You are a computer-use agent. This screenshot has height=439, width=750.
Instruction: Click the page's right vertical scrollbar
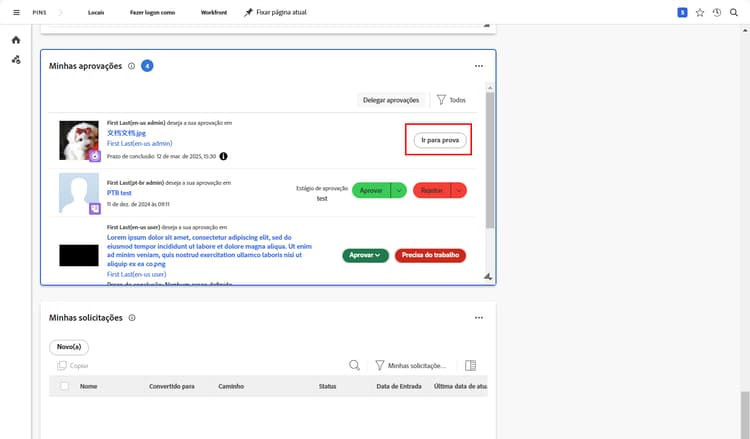tap(745, 415)
